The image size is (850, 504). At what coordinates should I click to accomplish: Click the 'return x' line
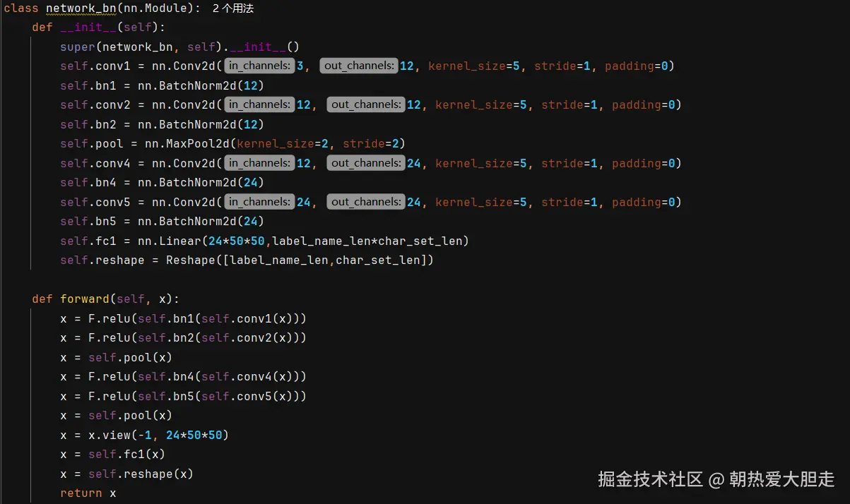(x=88, y=493)
